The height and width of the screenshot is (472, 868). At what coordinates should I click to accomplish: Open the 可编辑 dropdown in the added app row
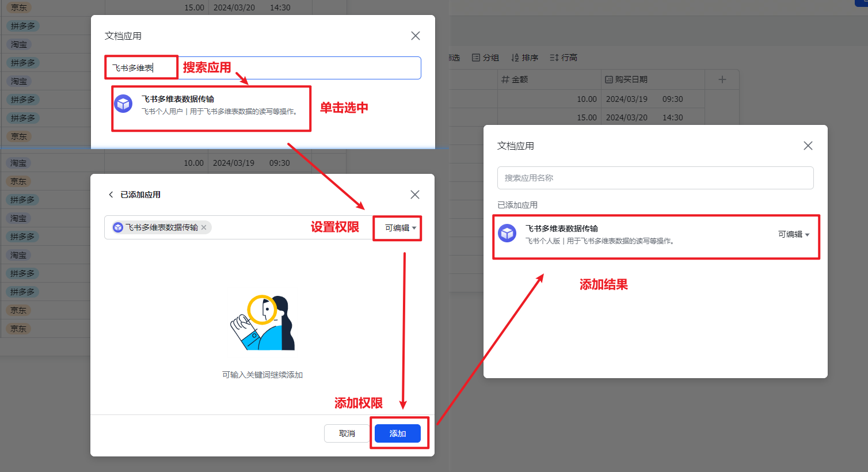(794, 234)
